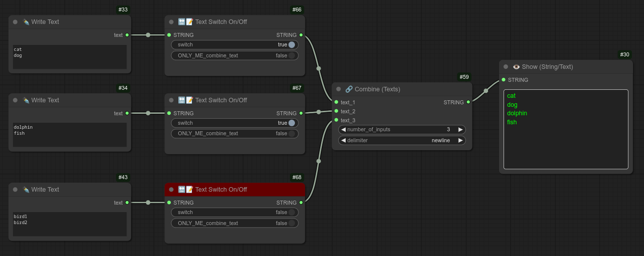Viewport: 644px width, 256px height.
Task: Decrease number_of_inputs with the left arrow
Action: coord(343,130)
